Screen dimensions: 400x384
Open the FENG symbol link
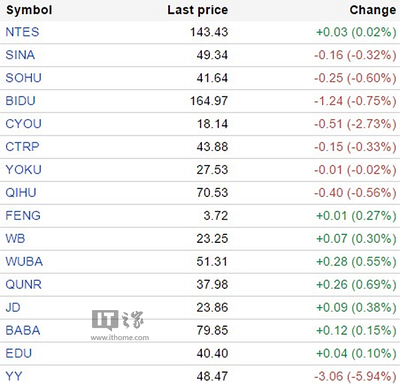tap(23, 216)
